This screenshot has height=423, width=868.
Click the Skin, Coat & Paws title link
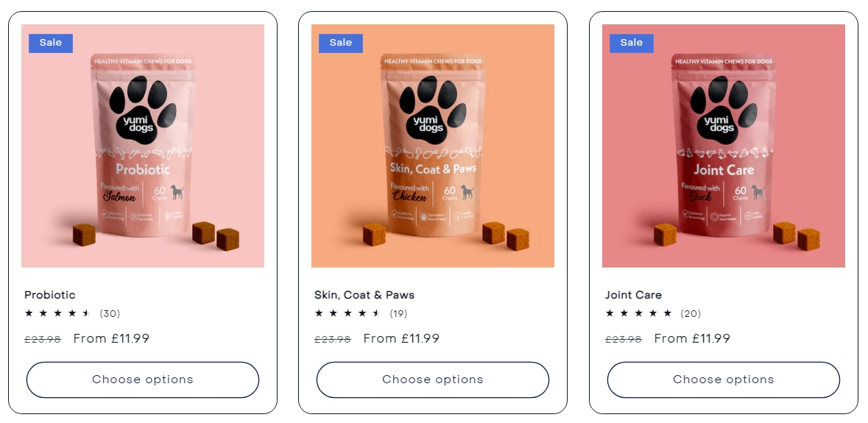coord(364,295)
